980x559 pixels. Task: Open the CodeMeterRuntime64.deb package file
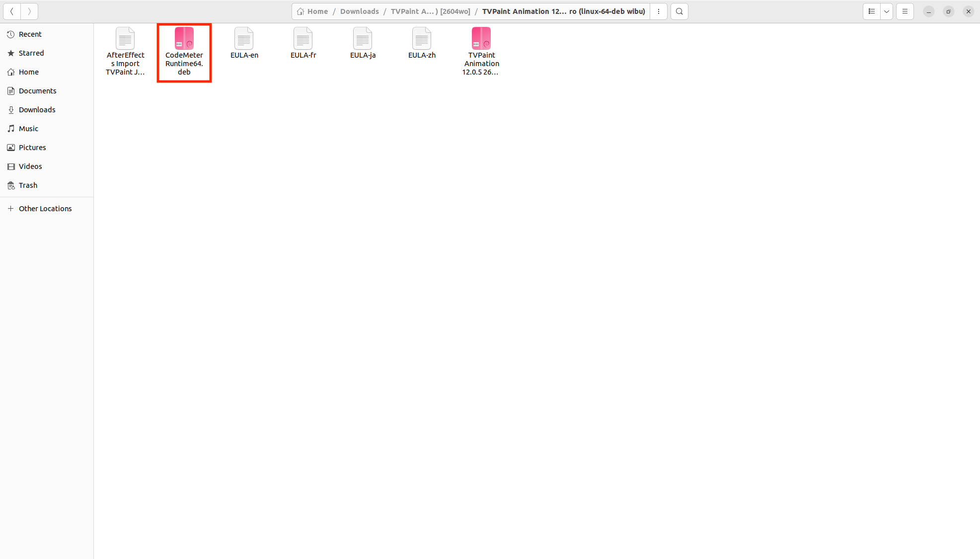(184, 39)
